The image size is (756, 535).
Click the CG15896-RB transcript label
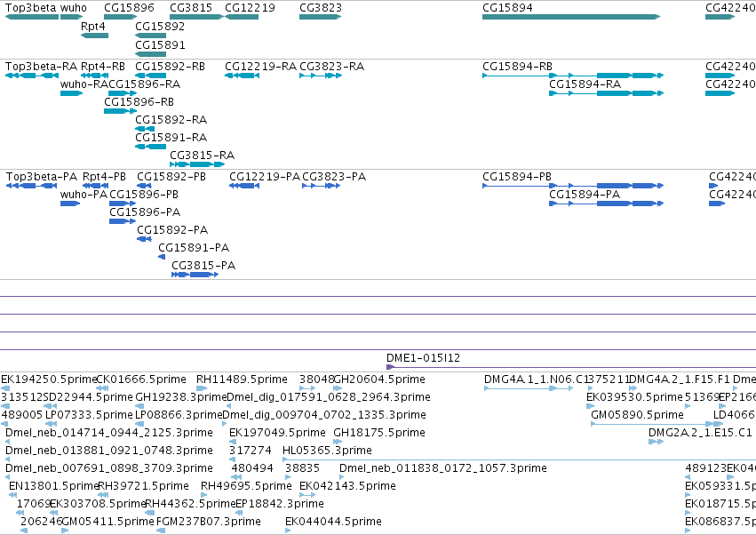pyautogui.click(x=139, y=102)
